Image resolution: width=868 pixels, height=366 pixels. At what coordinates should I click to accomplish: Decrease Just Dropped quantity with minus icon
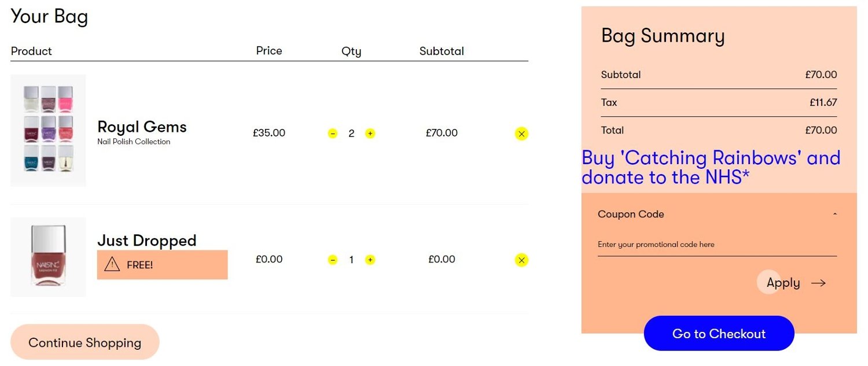pyautogui.click(x=333, y=260)
